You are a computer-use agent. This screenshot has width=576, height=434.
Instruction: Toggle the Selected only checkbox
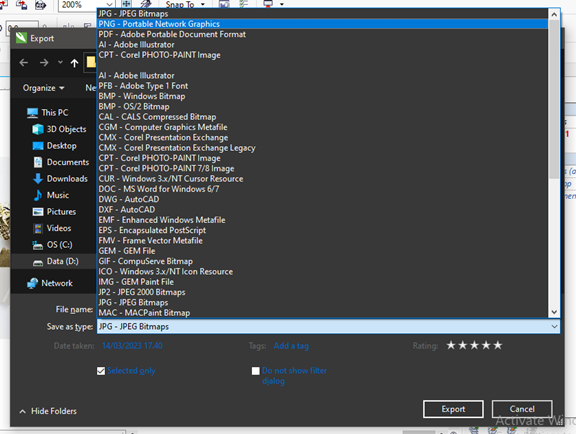[101, 371]
